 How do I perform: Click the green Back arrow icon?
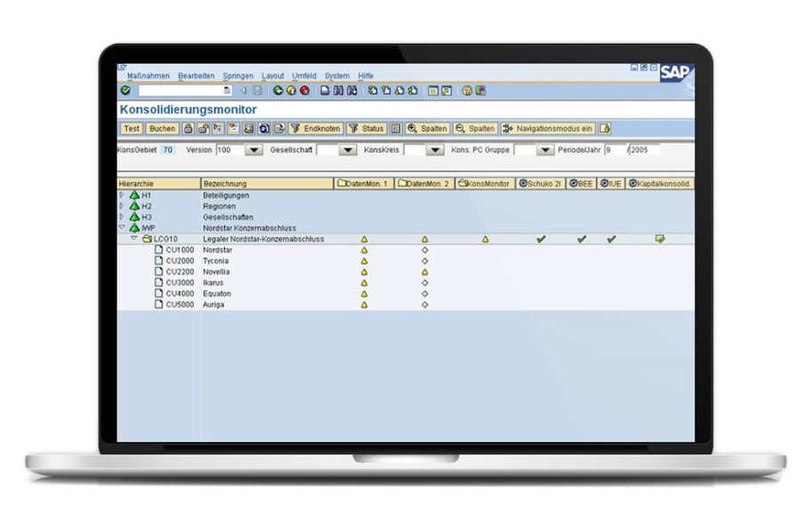point(277,91)
